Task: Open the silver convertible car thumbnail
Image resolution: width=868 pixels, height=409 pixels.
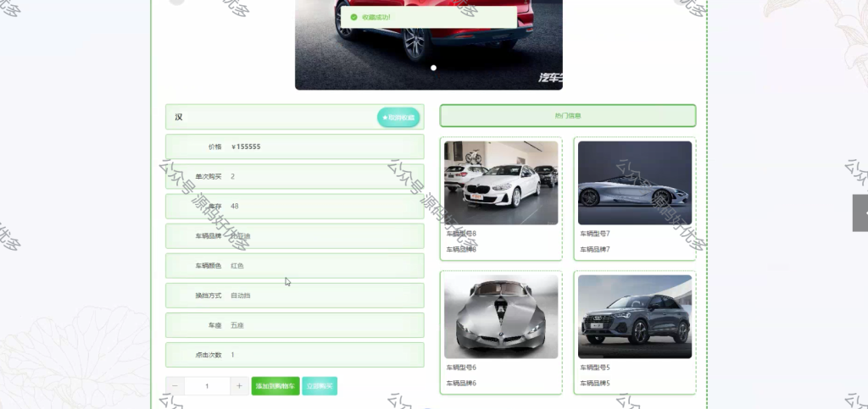Action: pyautogui.click(x=635, y=183)
